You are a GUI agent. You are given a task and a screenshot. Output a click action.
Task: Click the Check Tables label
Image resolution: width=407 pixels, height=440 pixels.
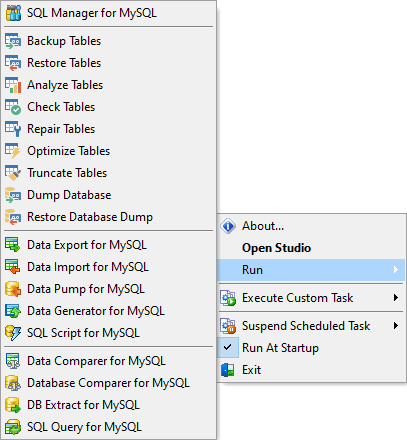(61, 107)
